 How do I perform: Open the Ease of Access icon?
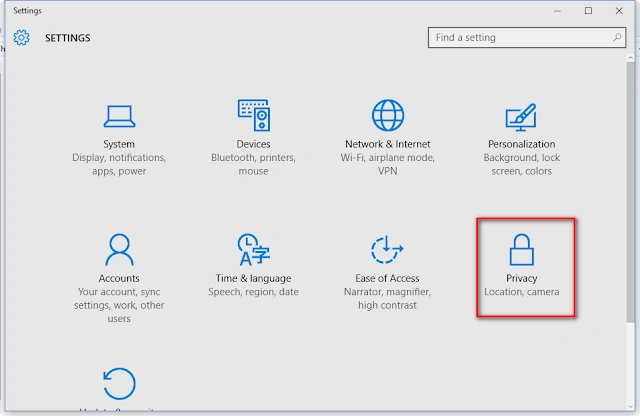click(x=387, y=249)
